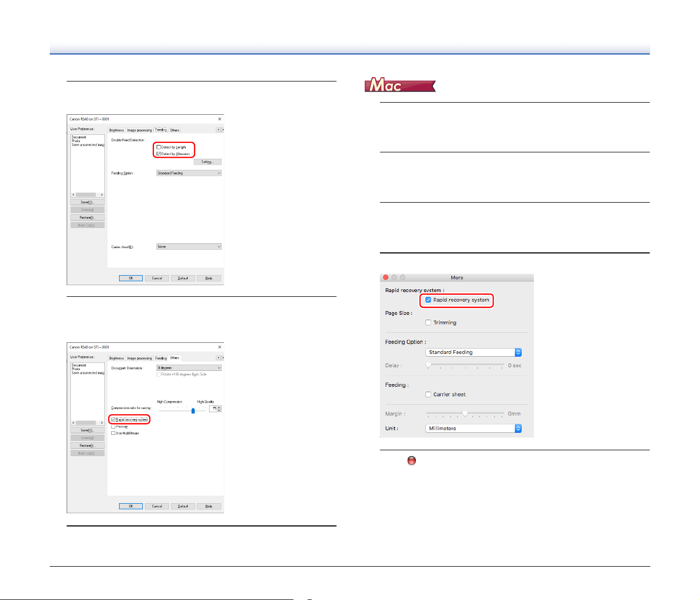Viewport: 700px width, 600px height.
Task: Enable Use MultiStream checkbox
Action: [113, 433]
